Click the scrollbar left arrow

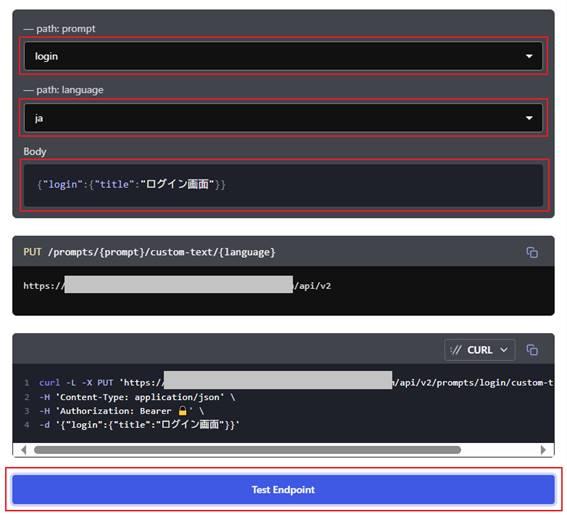click(x=24, y=450)
